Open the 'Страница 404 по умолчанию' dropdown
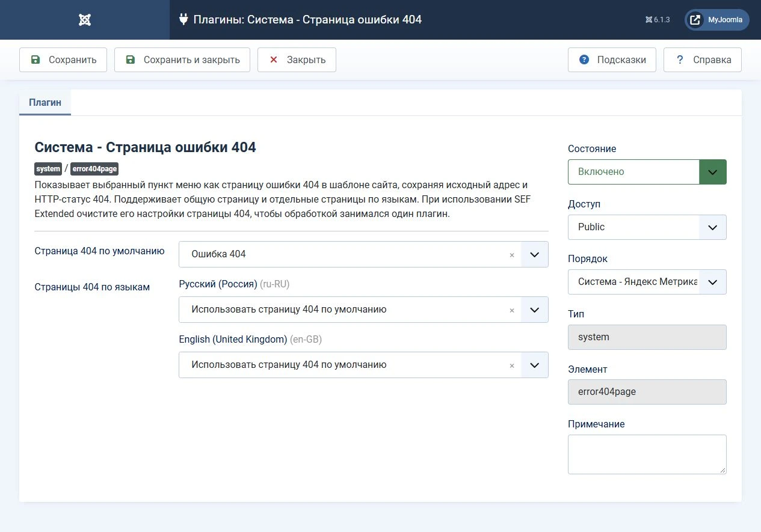The width and height of the screenshot is (761, 532). (x=535, y=254)
